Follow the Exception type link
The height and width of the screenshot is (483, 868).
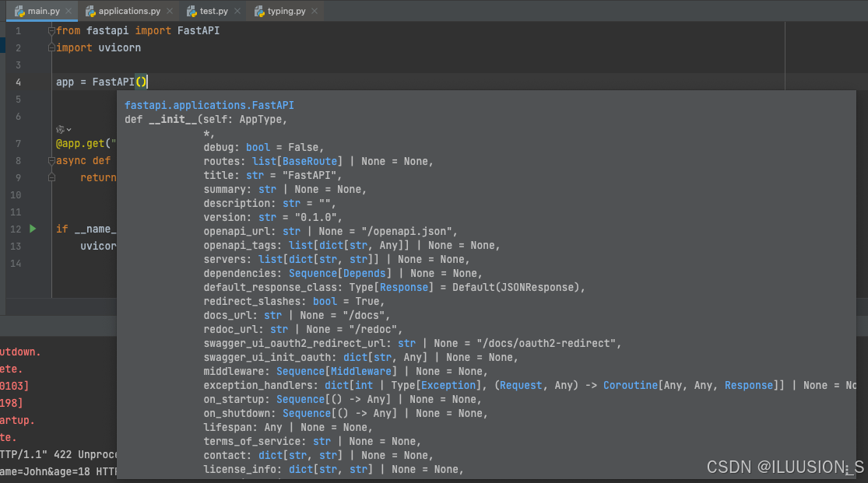pyautogui.click(x=448, y=385)
